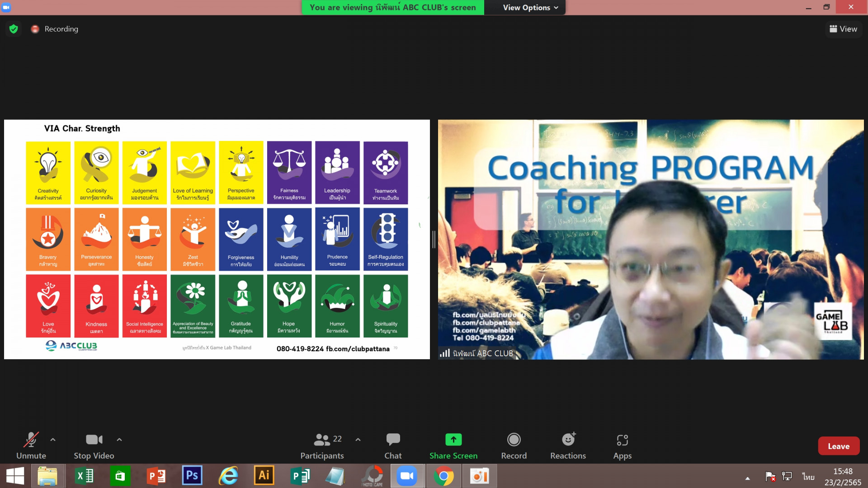Open Publisher from the taskbar
The height and width of the screenshot is (488, 868).
300,476
